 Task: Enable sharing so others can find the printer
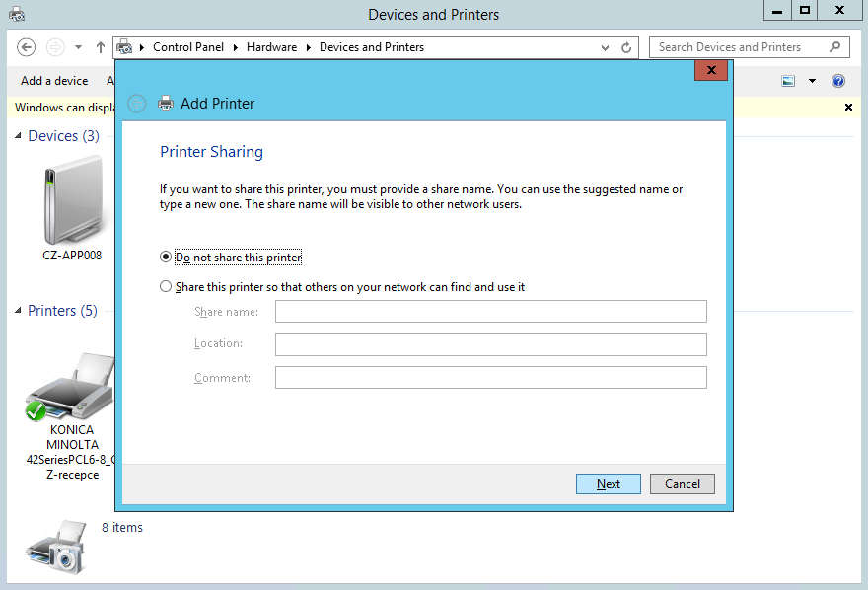(166, 286)
